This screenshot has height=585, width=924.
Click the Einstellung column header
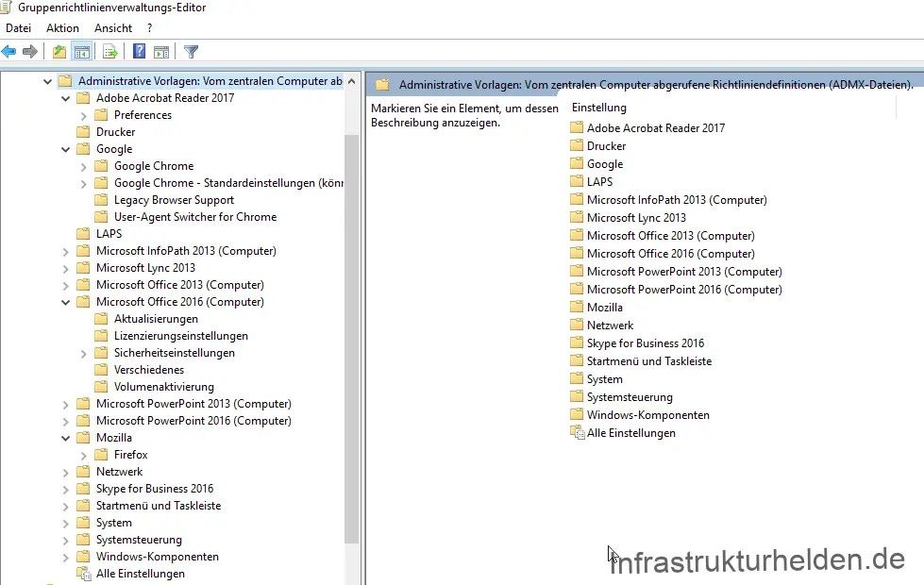click(599, 108)
